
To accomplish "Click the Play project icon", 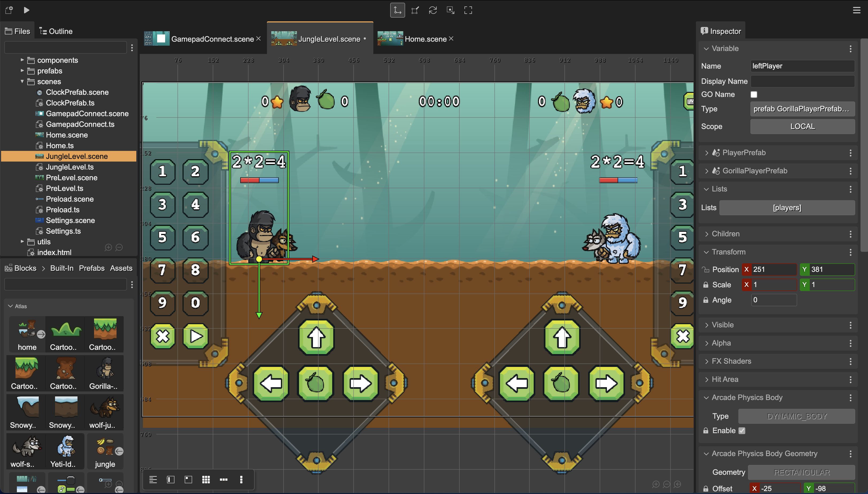I will pos(26,10).
